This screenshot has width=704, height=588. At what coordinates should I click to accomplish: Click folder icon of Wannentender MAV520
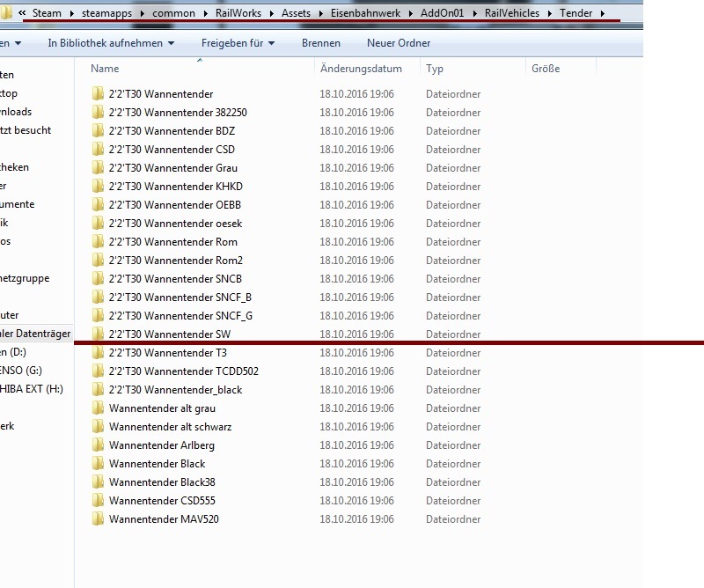[98, 518]
